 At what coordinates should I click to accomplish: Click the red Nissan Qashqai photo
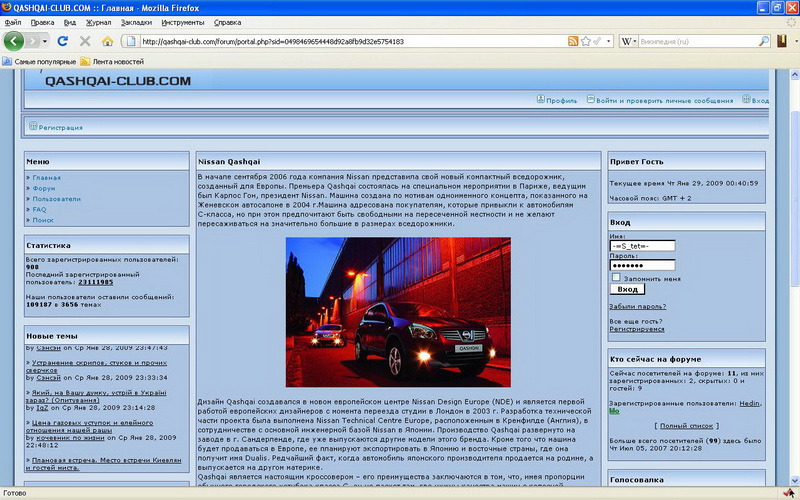397,312
